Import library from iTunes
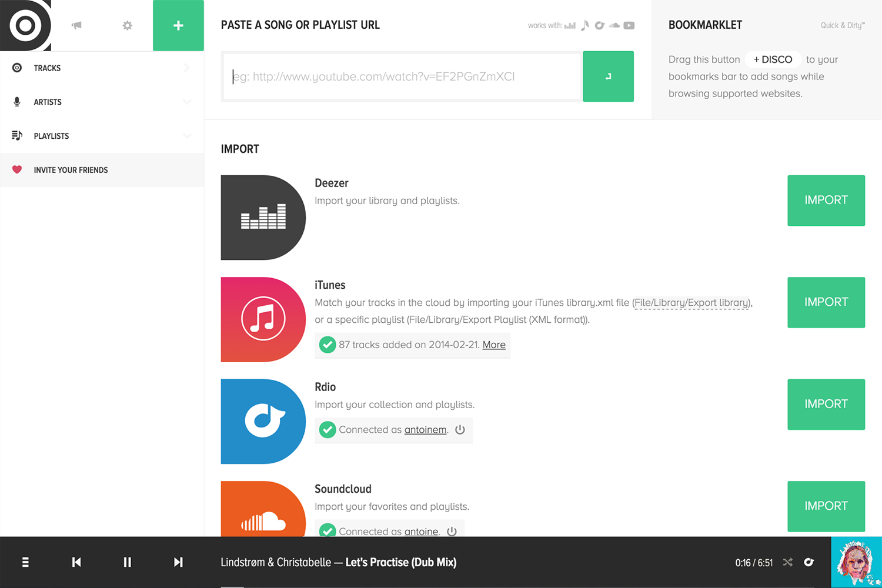882x588 pixels. [826, 302]
